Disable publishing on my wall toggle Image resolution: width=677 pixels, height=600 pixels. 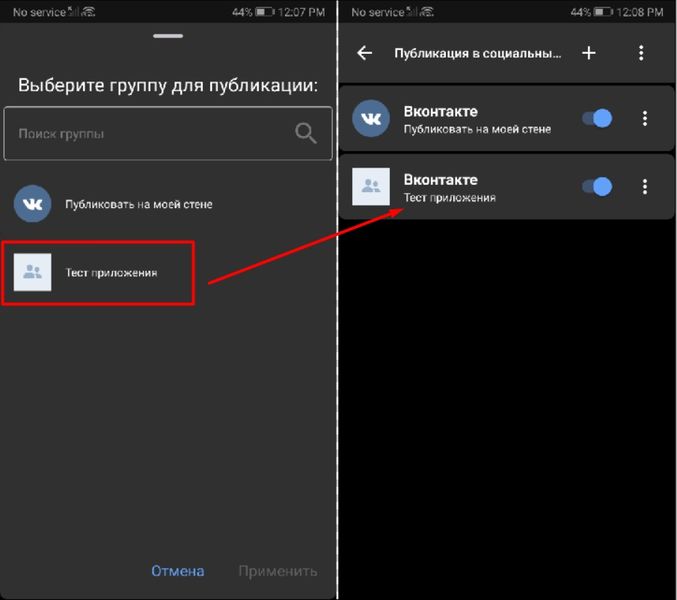coord(597,118)
